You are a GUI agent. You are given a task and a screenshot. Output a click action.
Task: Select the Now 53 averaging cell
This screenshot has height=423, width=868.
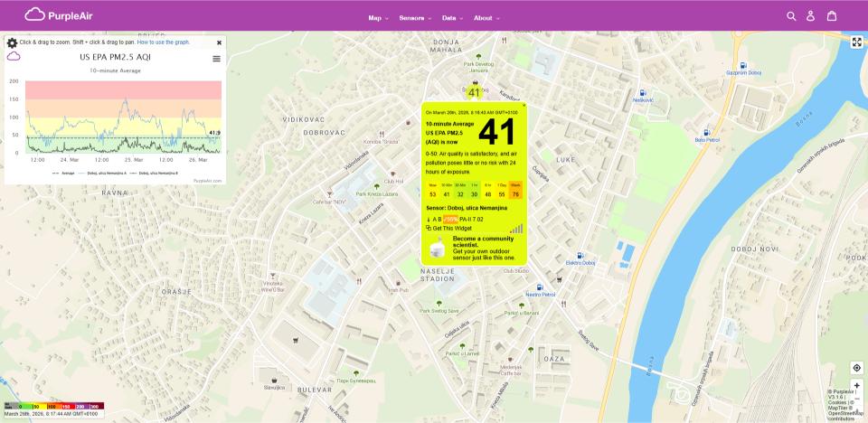coord(432,190)
